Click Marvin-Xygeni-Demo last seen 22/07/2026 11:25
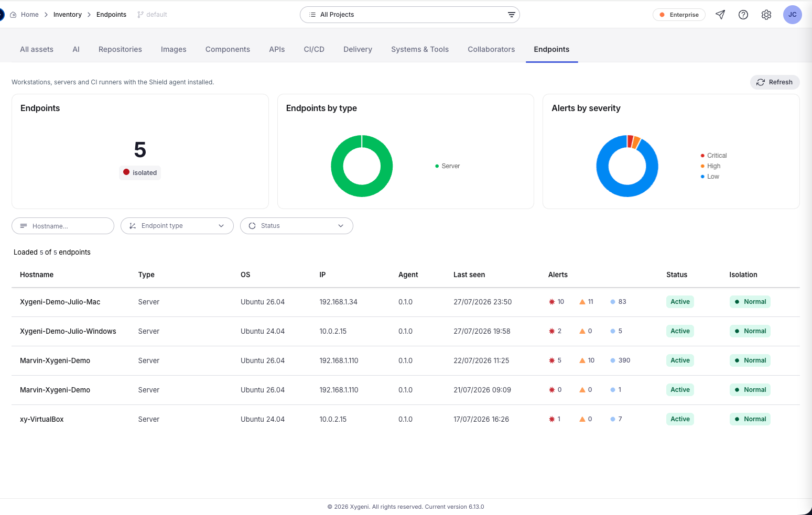Screen dimensions: 812x515 pos(481,360)
